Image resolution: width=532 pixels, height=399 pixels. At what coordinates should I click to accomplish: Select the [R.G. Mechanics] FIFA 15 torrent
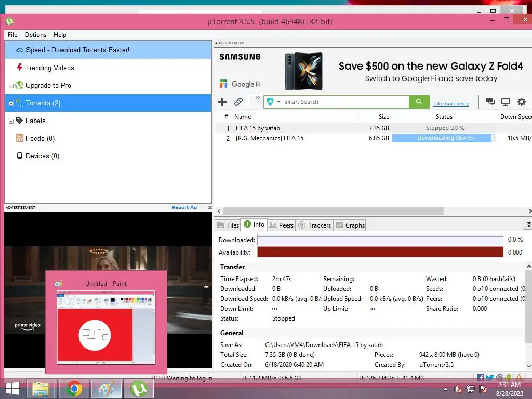click(373, 138)
